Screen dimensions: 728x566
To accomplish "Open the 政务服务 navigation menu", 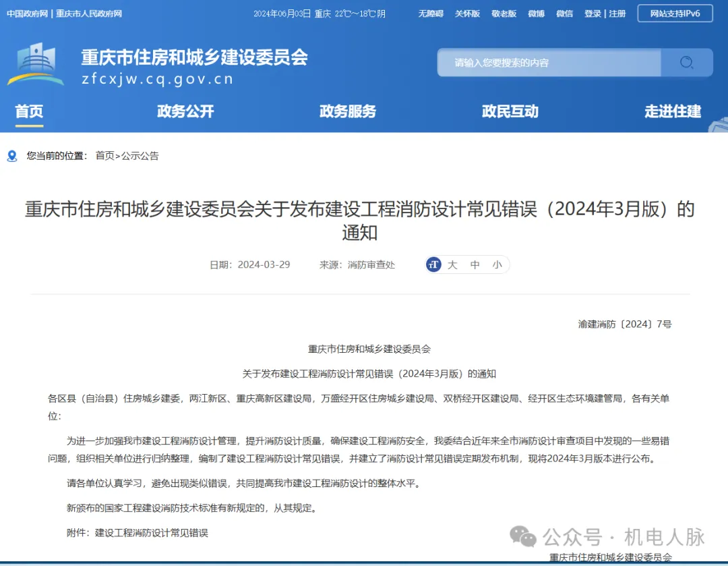I will [348, 112].
